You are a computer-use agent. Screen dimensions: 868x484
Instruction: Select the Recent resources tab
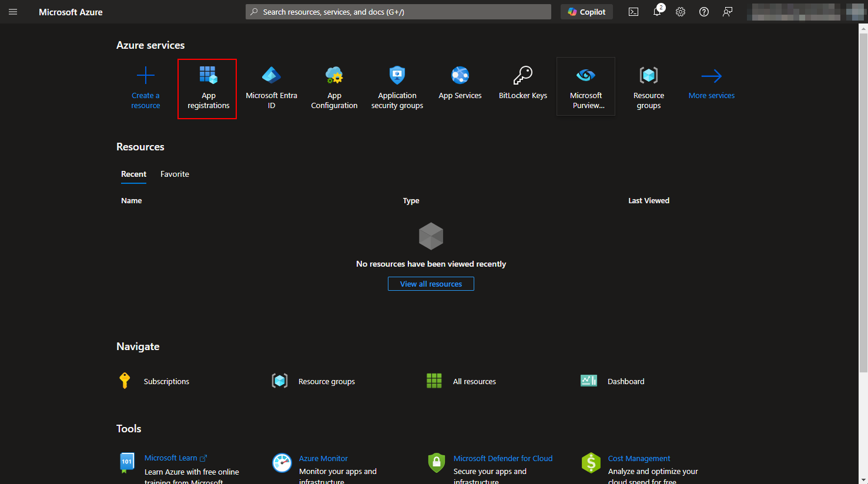point(133,174)
